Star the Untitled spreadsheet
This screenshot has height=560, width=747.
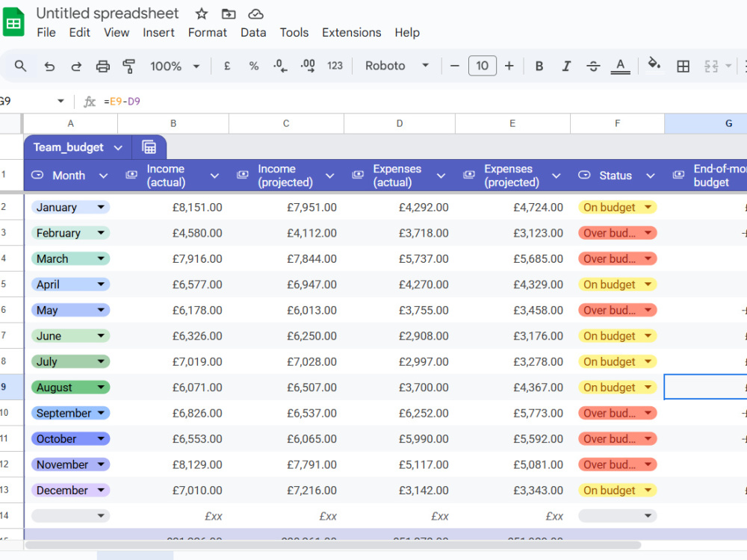(x=202, y=13)
